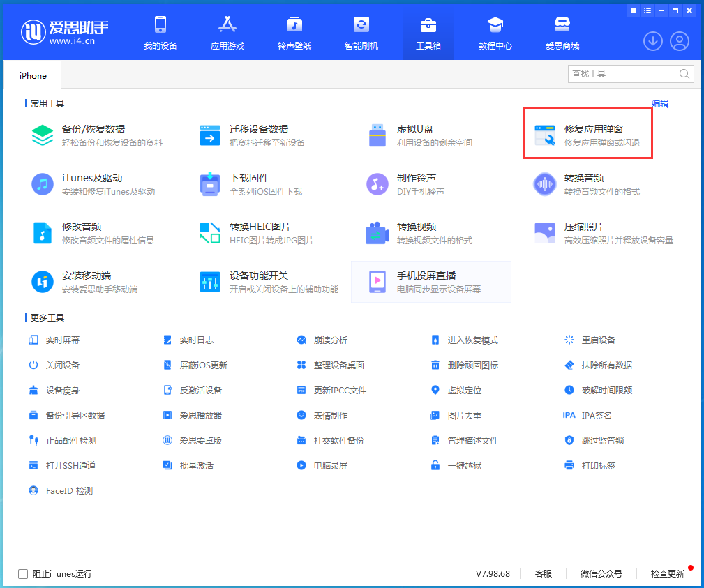The image size is (704, 588).
Task: Select the 制作铃声 ringtone maker
Action: point(412,183)
